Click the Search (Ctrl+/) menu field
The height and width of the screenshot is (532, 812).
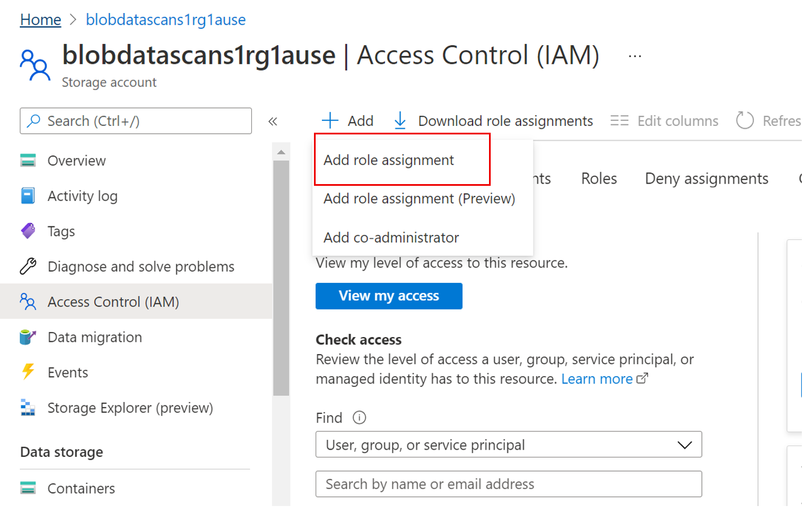(136, 121)
